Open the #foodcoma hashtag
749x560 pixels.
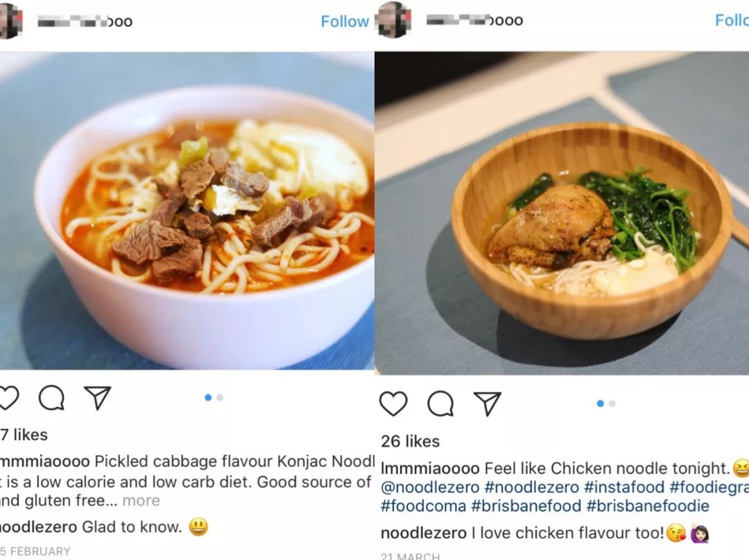(423, 506)
